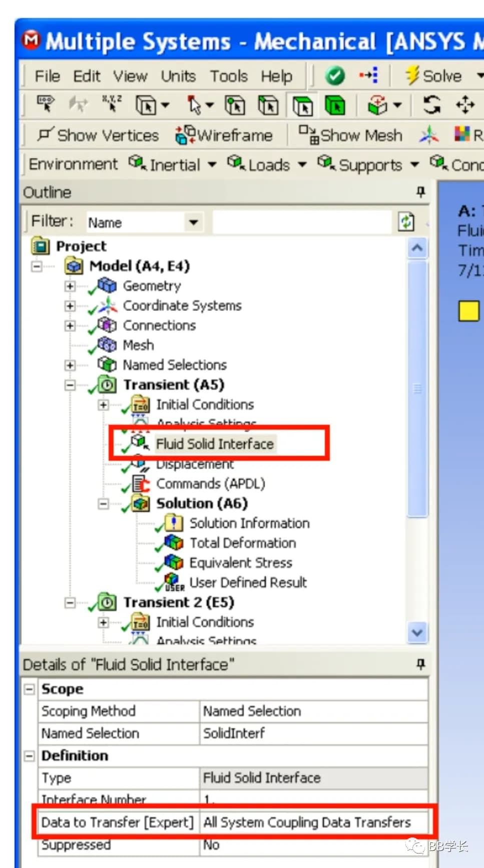Click the rotate view icon
The image size is (484, 868).
431,105
